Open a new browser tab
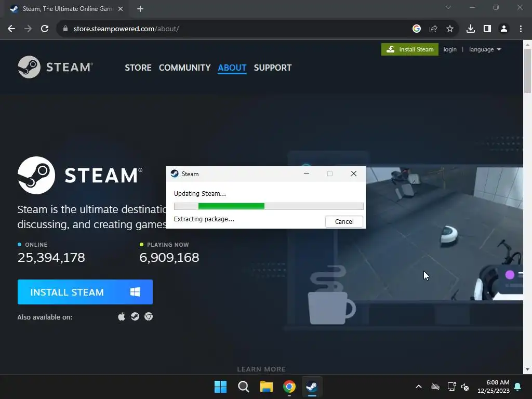 (x=140, y=9)
